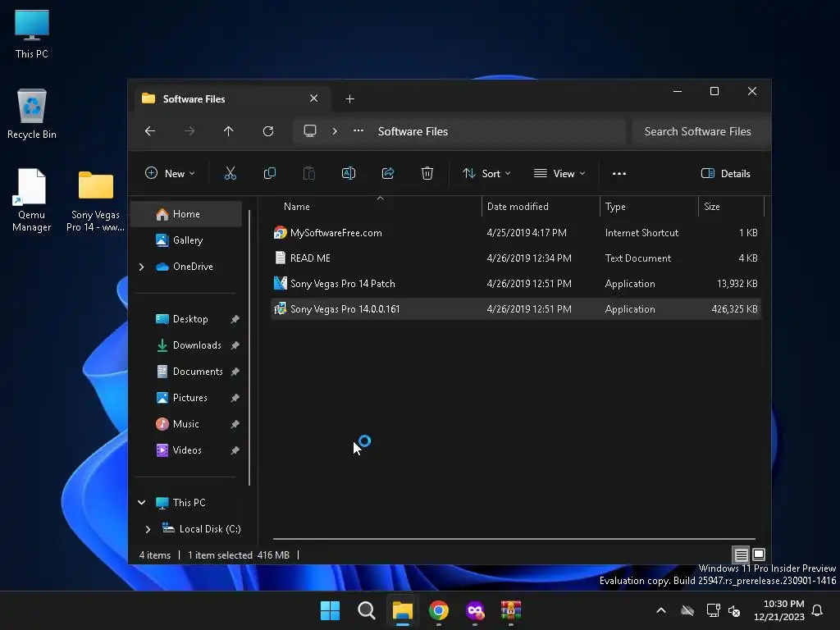Select Qemu Manager desktop shortcut
The height and width of the screenshot is (630, 840).
32,200
